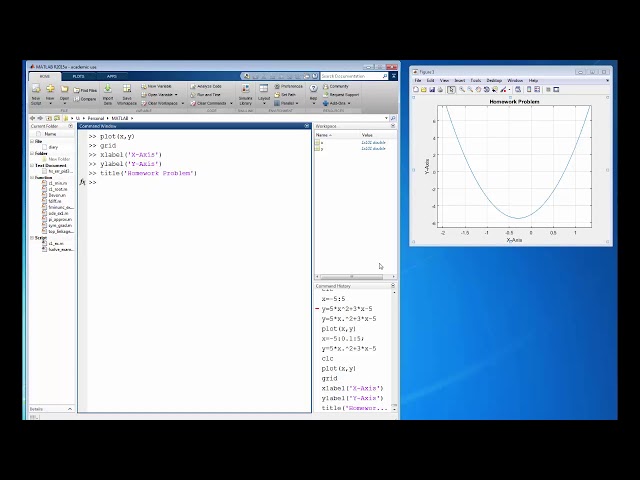Click the Figure window Open File icon

[424, 89]
